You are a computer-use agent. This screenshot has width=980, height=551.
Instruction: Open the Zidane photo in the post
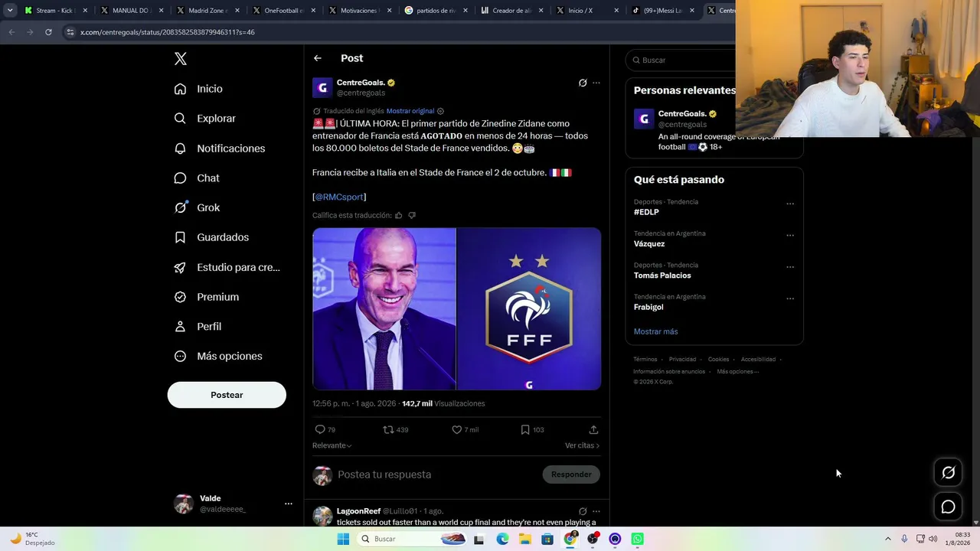tap(384, 309)
